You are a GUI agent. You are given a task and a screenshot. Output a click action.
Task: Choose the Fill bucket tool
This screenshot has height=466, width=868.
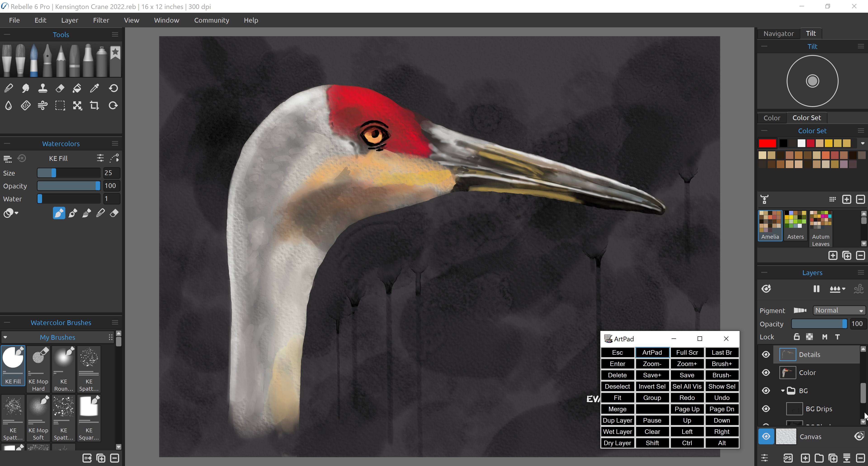point(77,88)
